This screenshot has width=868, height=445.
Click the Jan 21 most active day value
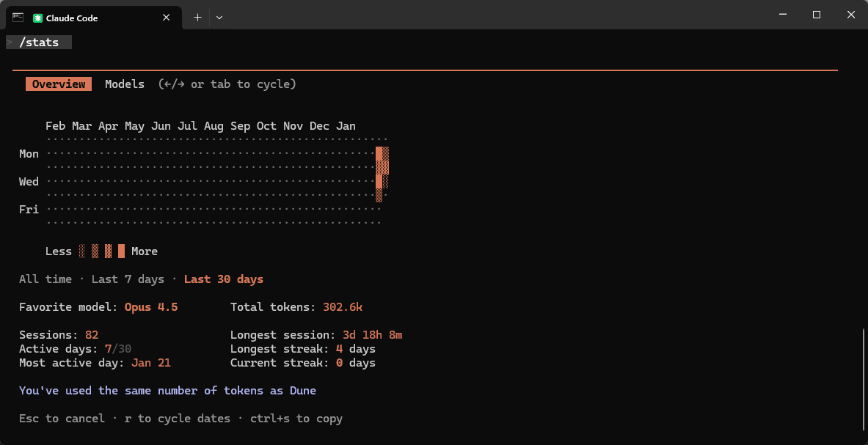tap(150, 362)
